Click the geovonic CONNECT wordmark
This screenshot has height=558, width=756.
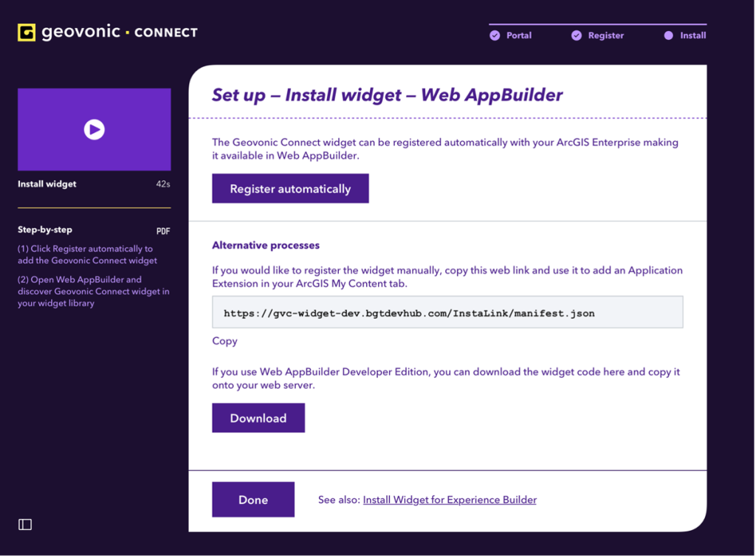coord(120,32)
